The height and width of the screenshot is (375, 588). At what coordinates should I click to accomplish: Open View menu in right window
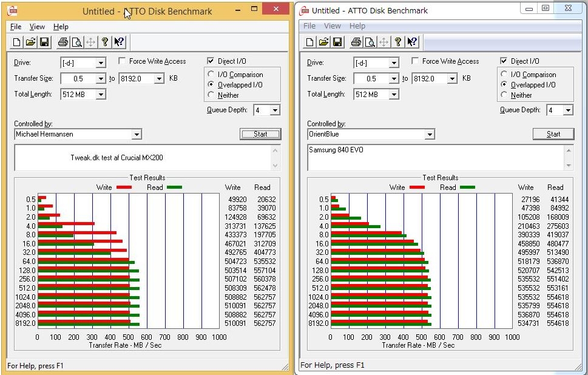pos(333,26)
